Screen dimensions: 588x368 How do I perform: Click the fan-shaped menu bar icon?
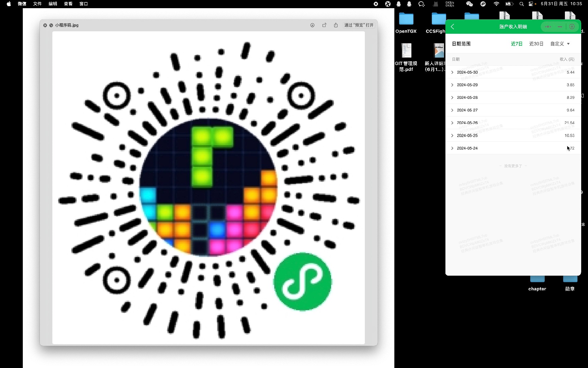click(x=388, y=4)
